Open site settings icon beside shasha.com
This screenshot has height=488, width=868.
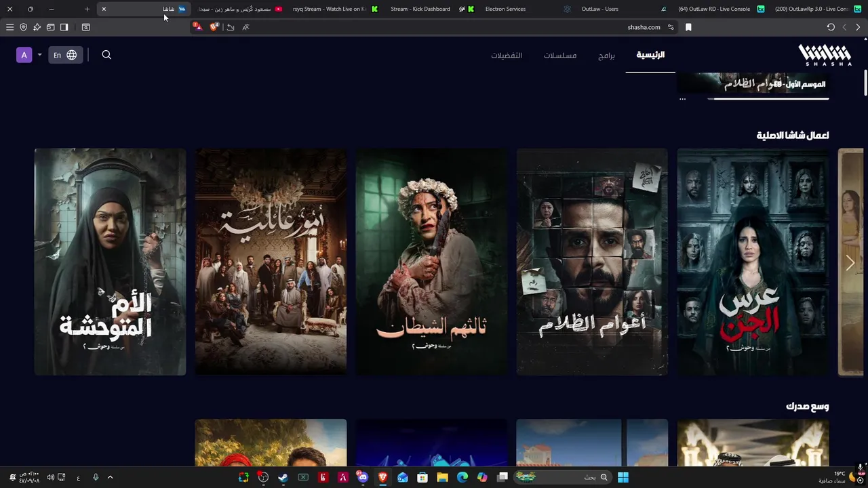coord(671,27)
